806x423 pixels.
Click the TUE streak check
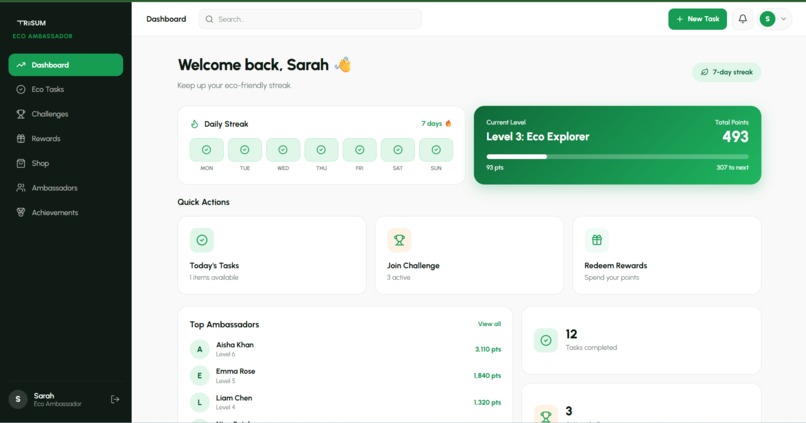[245, 150]
